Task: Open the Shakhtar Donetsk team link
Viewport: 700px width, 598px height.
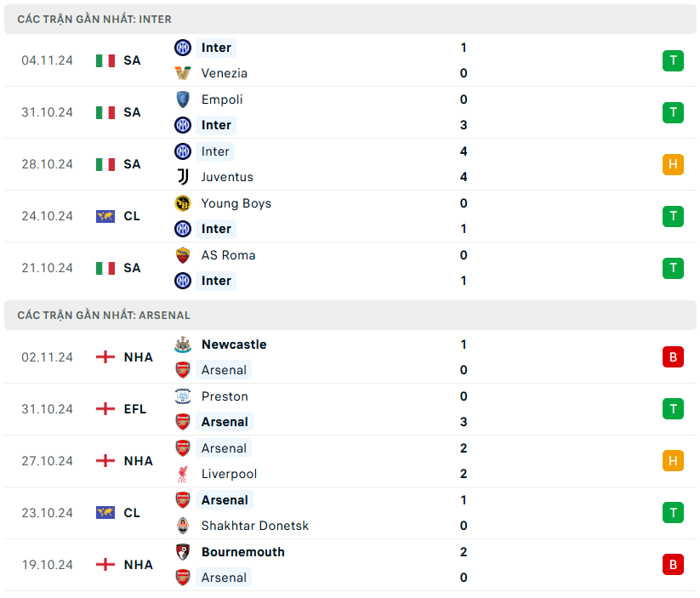Action: pos(254,526)
